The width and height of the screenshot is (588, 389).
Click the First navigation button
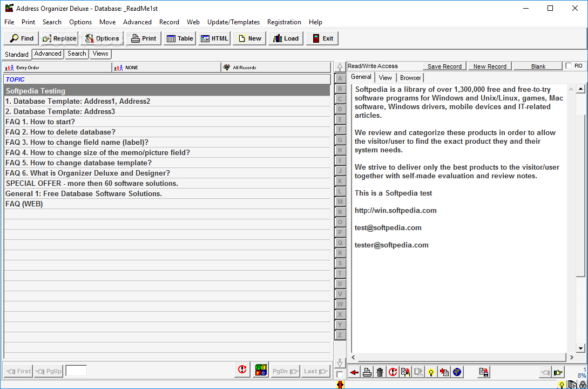pos(19,371)
